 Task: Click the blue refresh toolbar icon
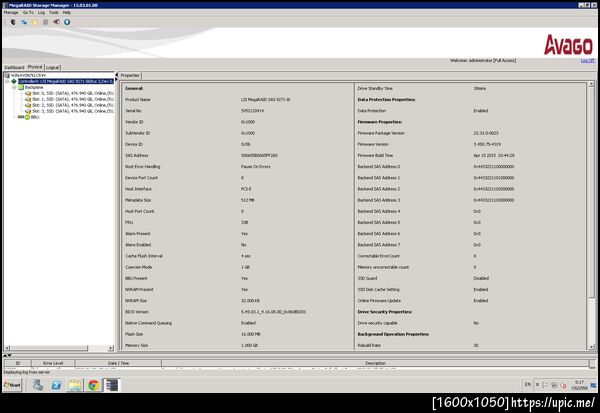24,22
